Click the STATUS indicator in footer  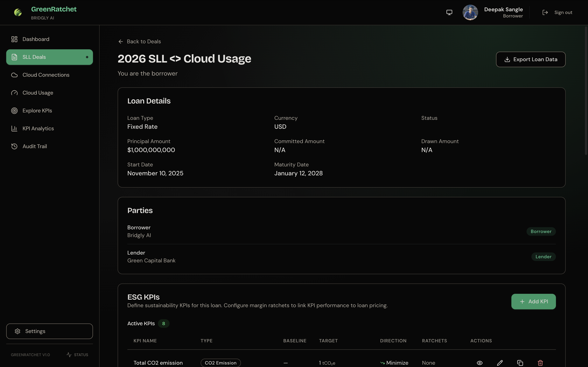pos(77,355)
